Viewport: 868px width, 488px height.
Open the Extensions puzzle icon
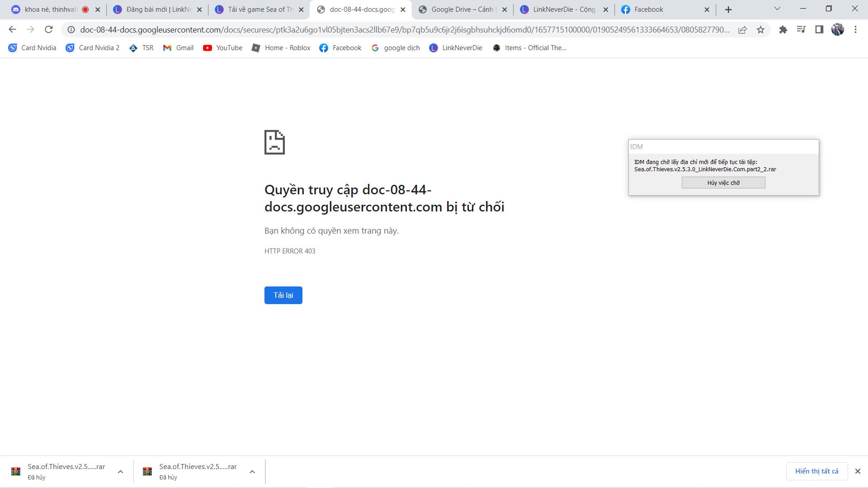(783, 30)
